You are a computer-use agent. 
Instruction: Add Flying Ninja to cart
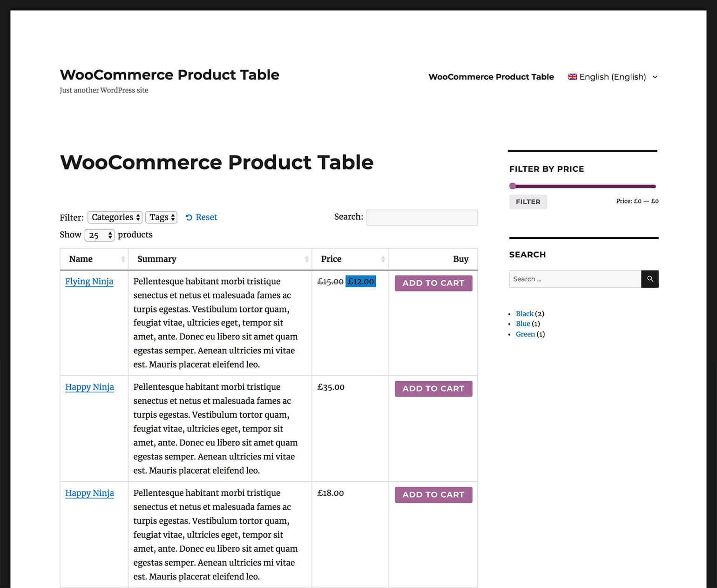(433, 283)
